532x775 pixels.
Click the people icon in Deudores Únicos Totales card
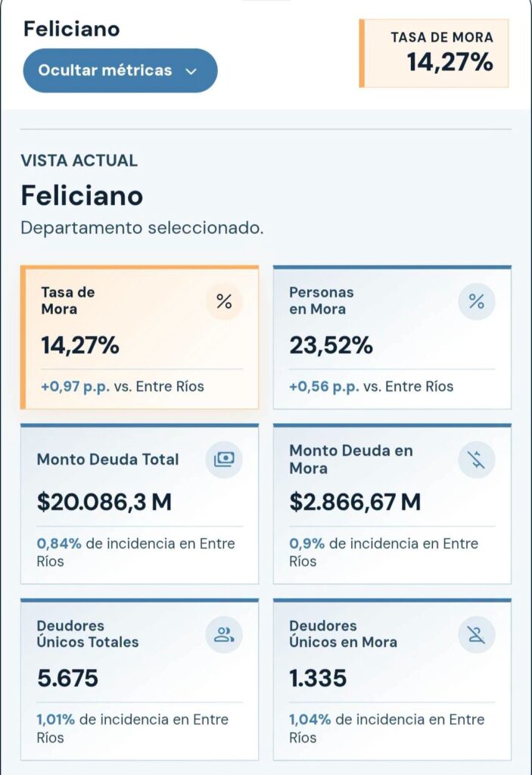tap(224, 635)
